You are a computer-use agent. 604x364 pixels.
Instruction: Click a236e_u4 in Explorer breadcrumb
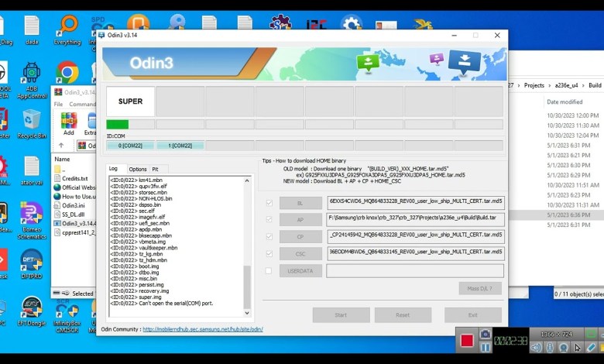566,85
